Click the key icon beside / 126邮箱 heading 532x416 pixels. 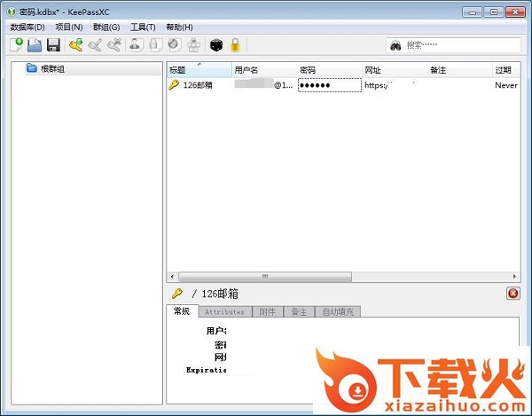click(176, 294)
